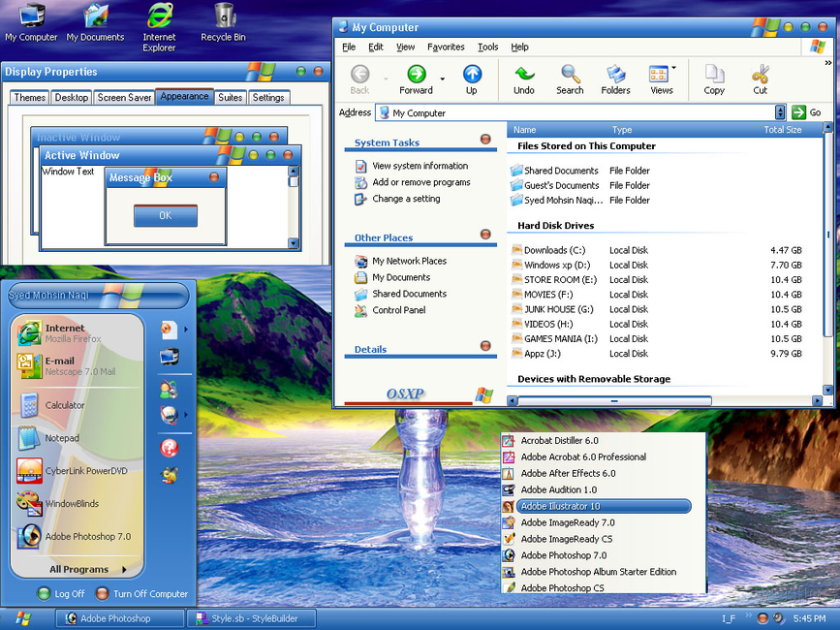
Task: Open My Network Places link
Action: point(409,261)
